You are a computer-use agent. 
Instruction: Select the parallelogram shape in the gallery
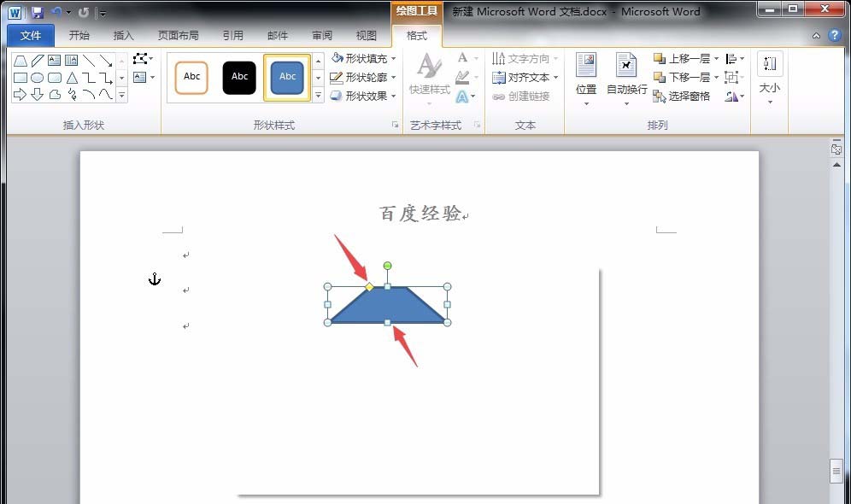pyautogui.click(x=38, y=60)
